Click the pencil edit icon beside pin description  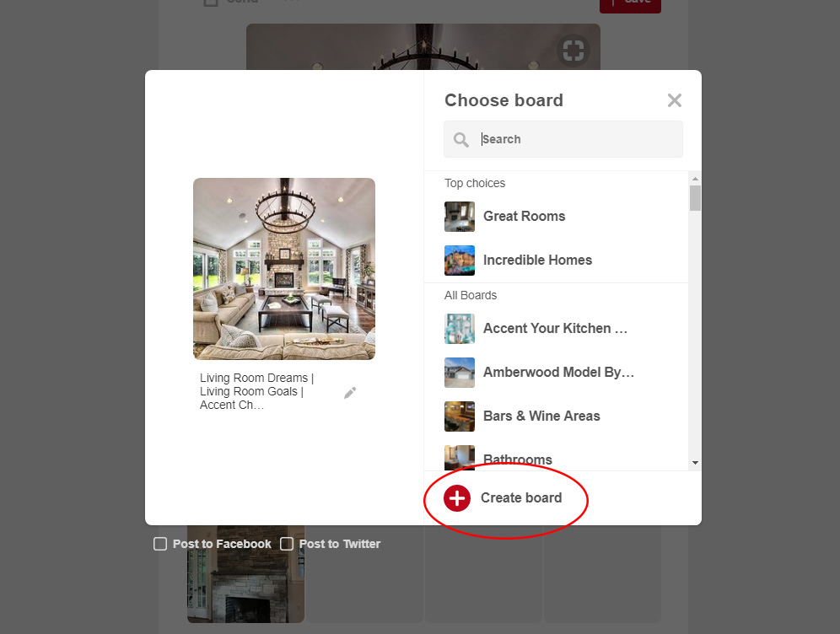click(x=350, y=393)
